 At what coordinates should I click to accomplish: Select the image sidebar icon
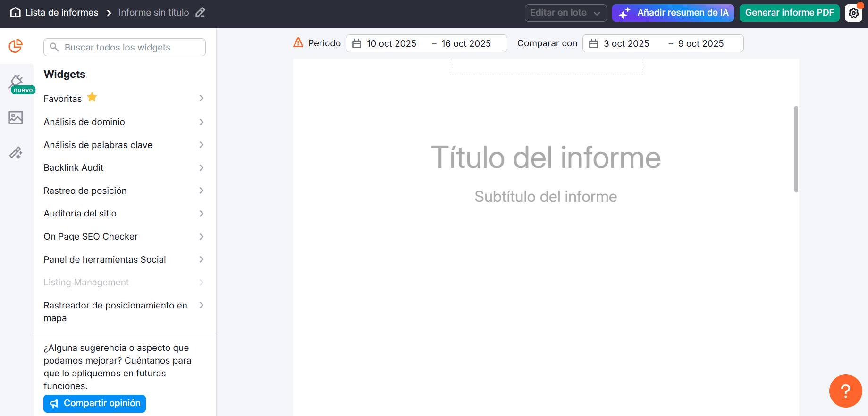click(x=16, y=117)
